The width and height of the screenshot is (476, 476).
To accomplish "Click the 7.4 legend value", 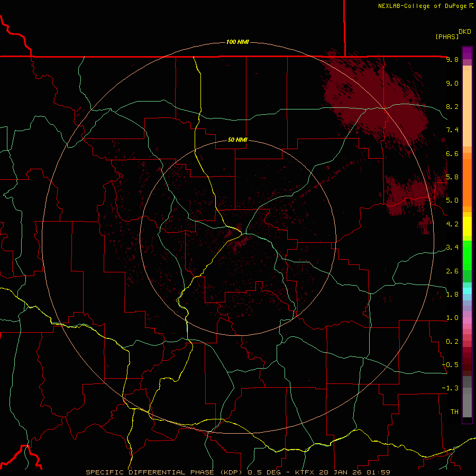I will point(452,130).
